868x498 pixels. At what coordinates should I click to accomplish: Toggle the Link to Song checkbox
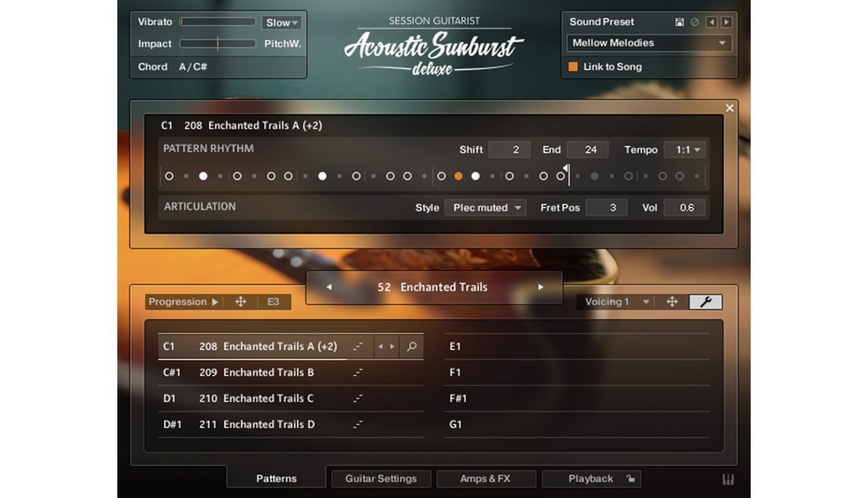pos(573,66)
